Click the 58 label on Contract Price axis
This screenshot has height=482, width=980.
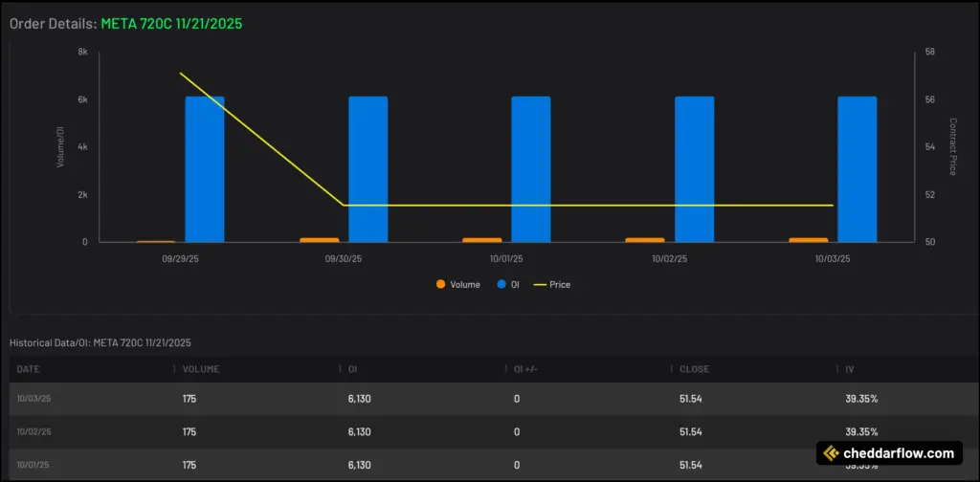click(x=929, y=53)
